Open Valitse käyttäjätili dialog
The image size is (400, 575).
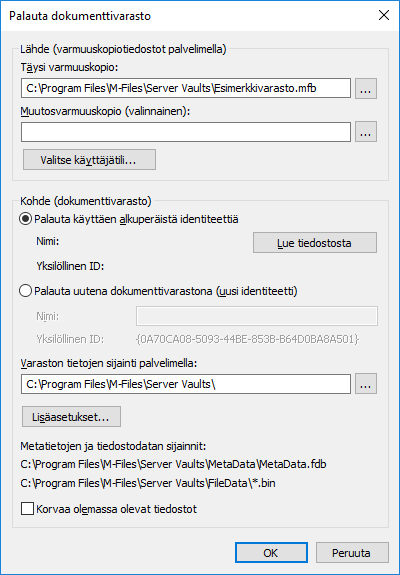click(x=89, y=160)
